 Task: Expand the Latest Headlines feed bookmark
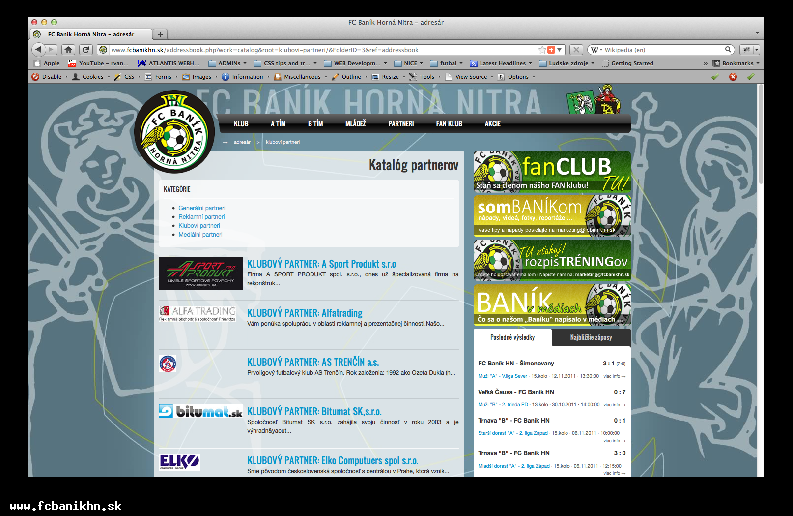pos(501,63)
